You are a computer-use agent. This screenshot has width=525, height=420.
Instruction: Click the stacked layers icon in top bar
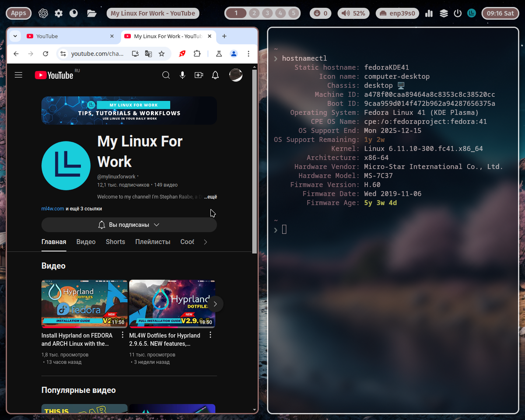[x=444, y=13]
